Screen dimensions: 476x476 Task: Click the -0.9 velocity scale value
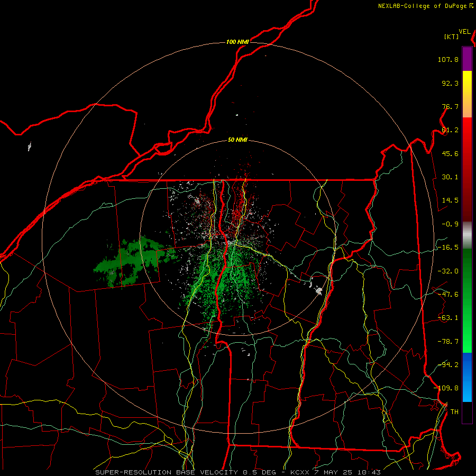click(x=450, y=224)
